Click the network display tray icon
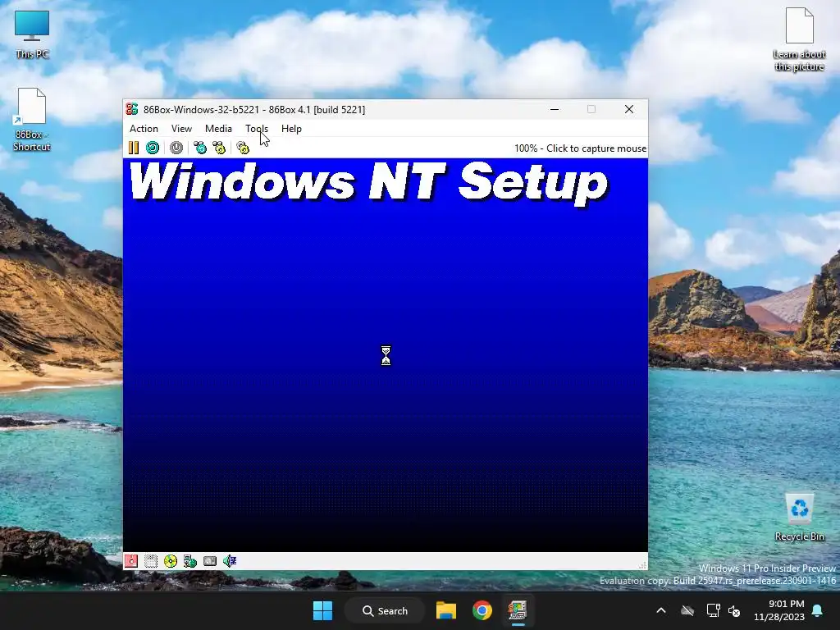The image size is (840, 630). tap(713, 610)
